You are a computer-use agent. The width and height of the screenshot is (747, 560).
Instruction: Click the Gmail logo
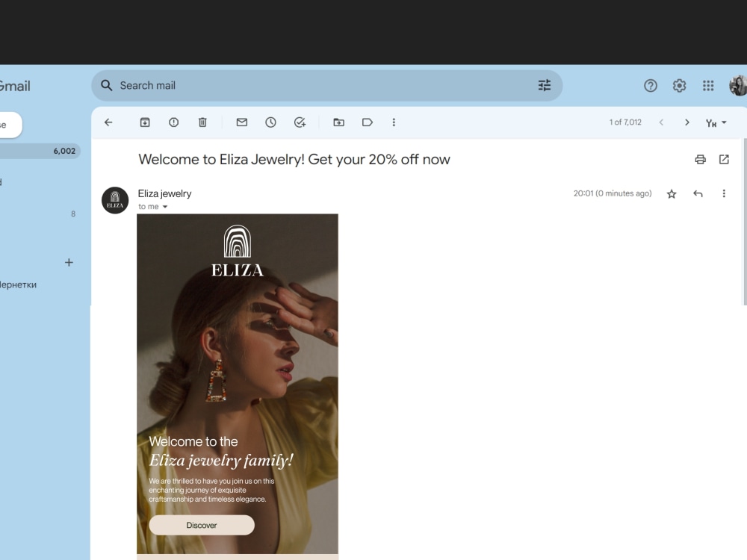[15, 86]
